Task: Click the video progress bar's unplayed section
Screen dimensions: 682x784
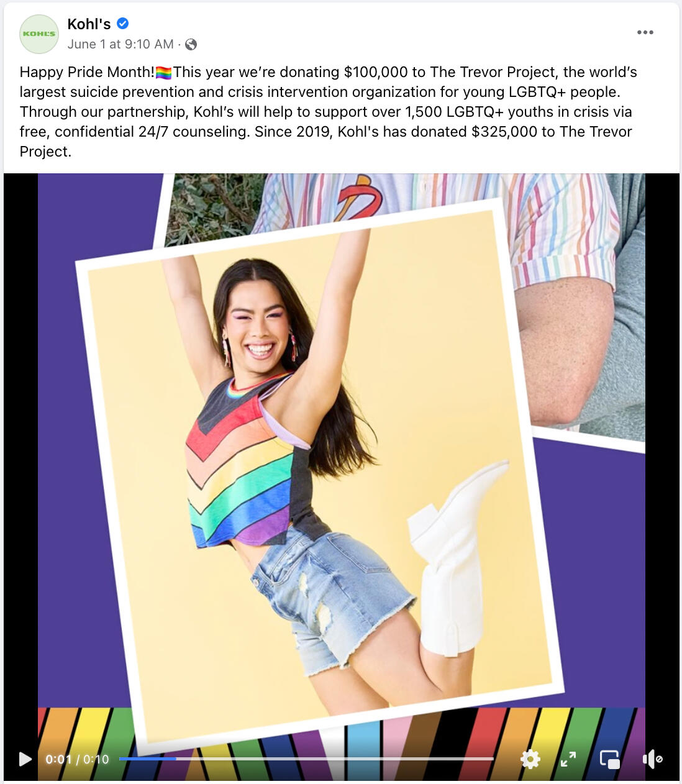Action: (x=335, y=759)
